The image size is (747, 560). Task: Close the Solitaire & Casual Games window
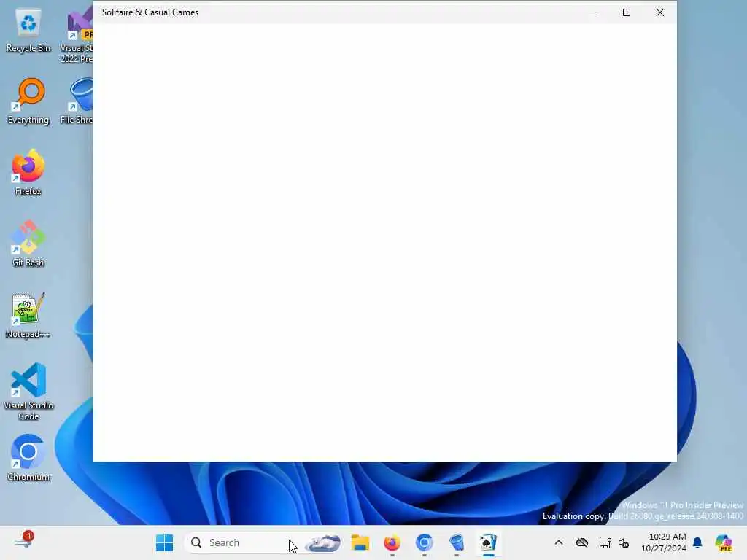coord(659,12)
